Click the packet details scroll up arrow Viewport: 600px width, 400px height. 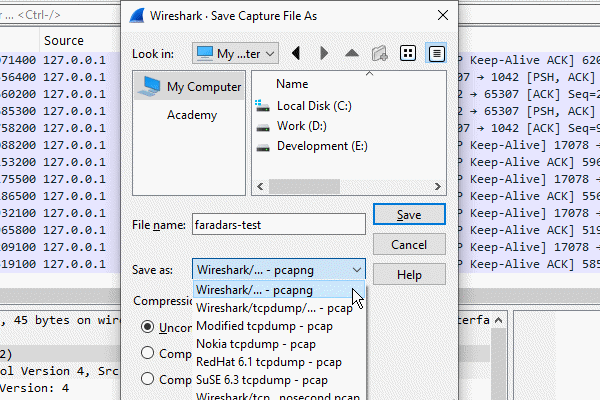(498, 320)
